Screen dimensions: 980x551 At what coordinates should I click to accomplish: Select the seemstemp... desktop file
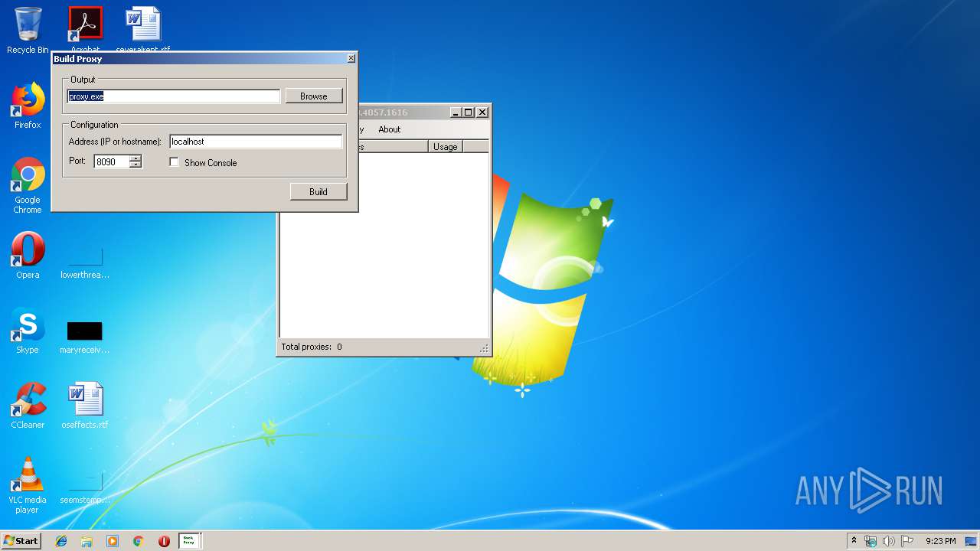[85, 487]
